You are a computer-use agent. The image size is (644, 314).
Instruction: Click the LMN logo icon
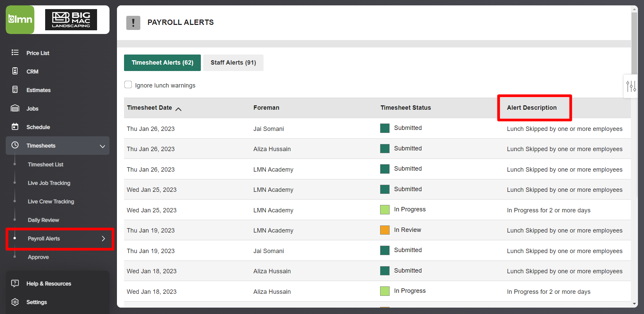click(x=20, y=20)
